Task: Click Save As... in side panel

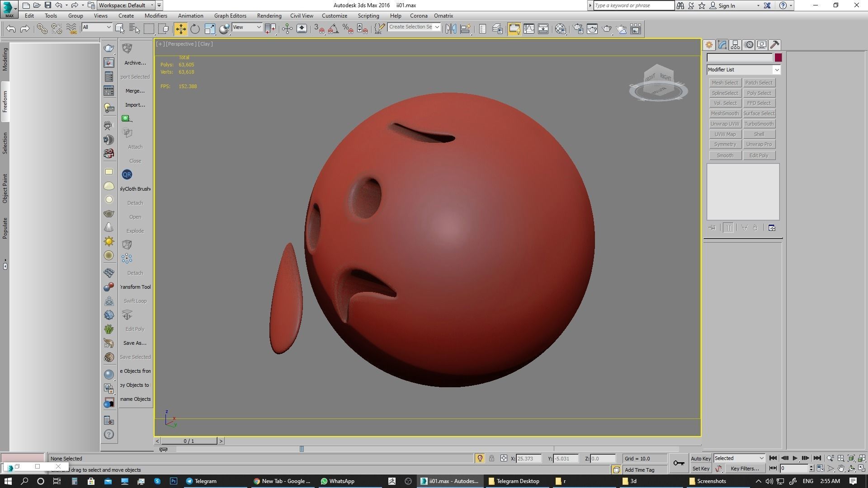Action: point(135,343)
